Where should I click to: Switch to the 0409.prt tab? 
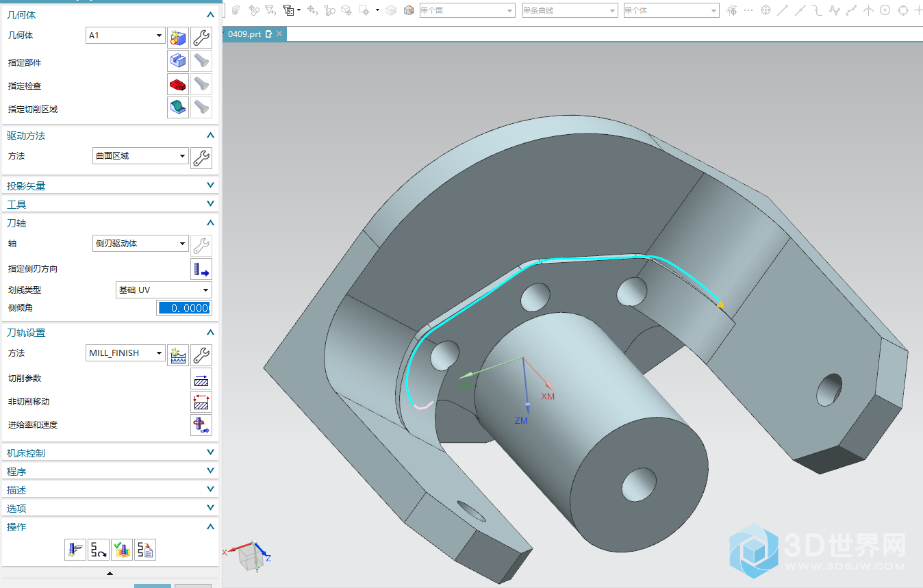coord(244,34)
